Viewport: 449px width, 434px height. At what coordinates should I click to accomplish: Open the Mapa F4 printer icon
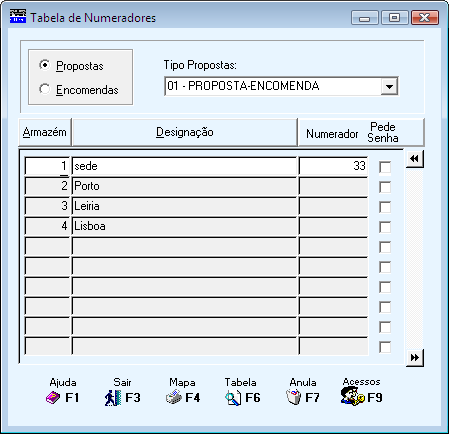click(x=174, y=398)
